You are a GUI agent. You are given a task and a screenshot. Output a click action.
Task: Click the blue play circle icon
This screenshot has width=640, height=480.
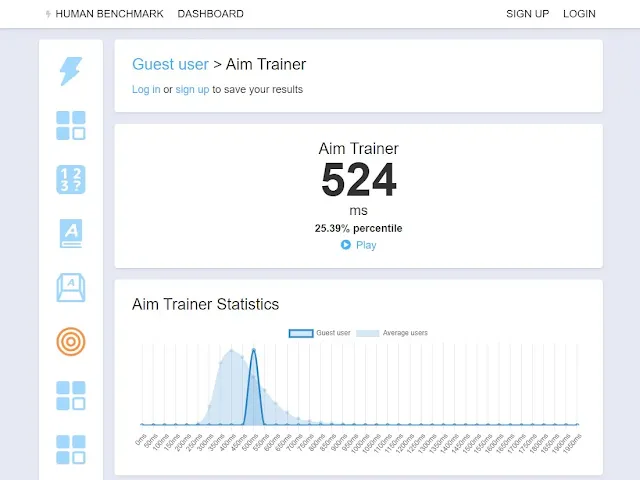tap(346, 244)
